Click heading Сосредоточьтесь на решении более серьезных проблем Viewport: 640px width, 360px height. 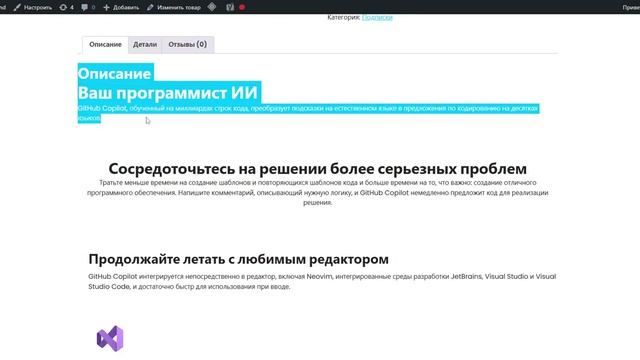(x=318, y=169)
